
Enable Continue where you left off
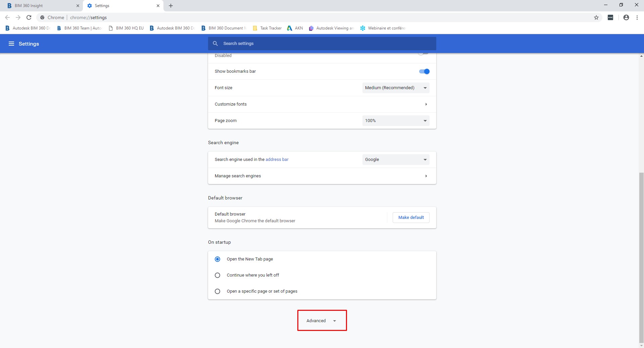pos(217,275)
